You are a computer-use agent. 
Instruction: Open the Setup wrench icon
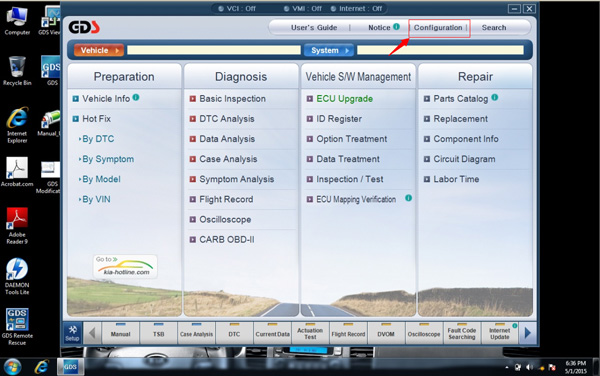click(72, 333)
